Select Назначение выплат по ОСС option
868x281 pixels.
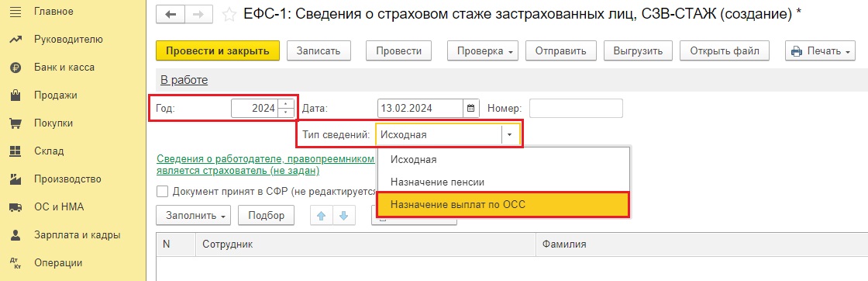click(x=503, y=204)
